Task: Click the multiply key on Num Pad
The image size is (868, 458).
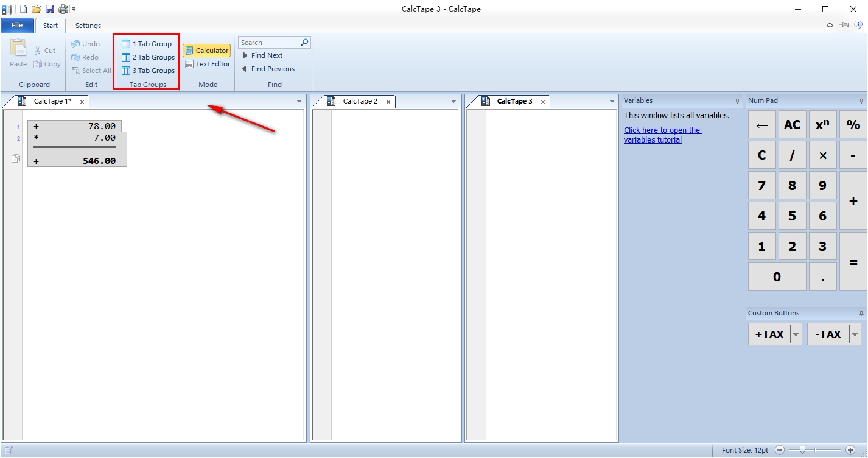Action: click(x=822, y=155)
